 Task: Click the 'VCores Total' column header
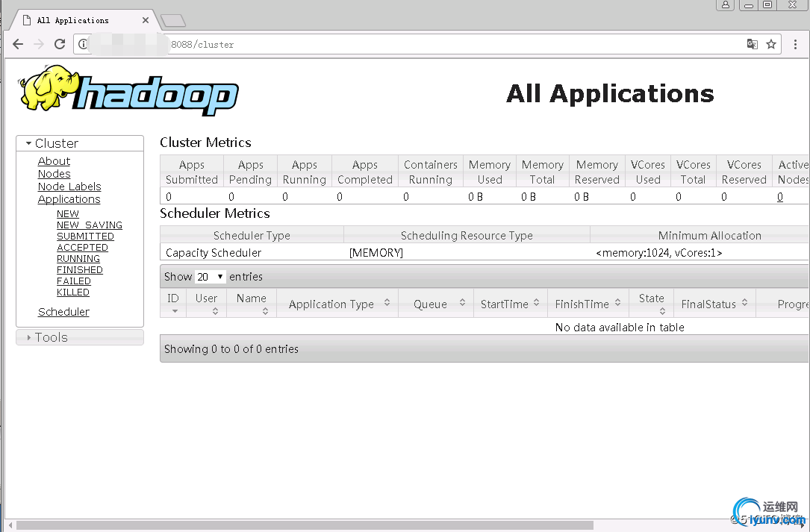(x=694, y=172)
